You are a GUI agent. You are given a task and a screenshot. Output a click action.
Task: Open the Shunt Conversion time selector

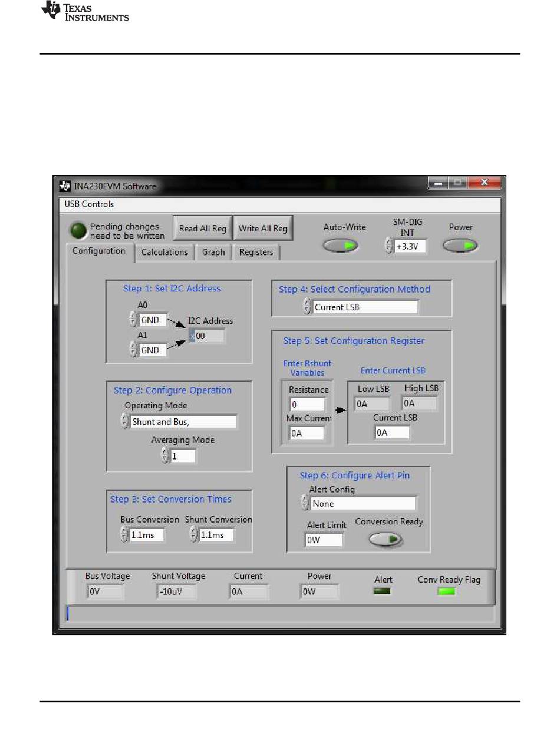point(216,535)
